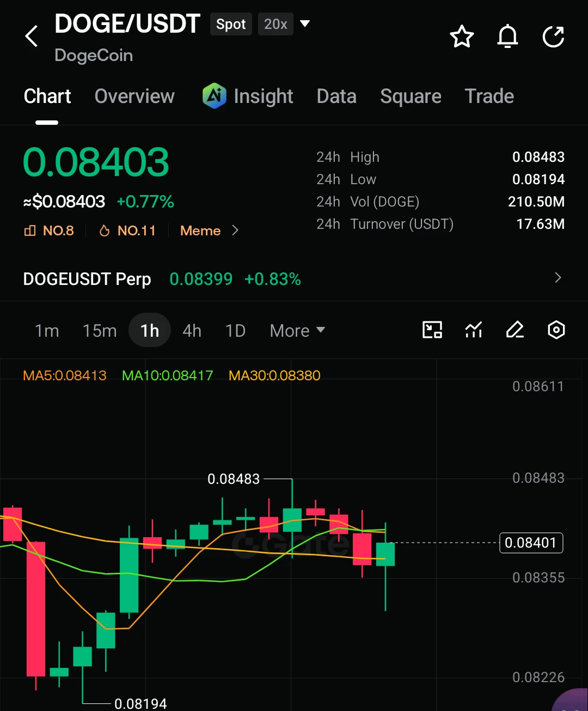Tap the 24h Low value 0.08194
Image resolution: width=588 pixels, height=711 pixels.
(x=538, y=179)
